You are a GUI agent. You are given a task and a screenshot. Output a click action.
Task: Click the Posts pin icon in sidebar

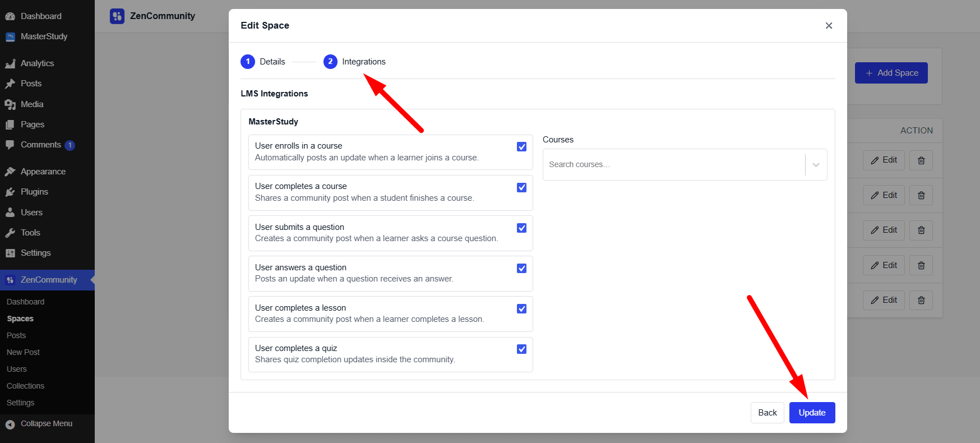click(10, 84)
